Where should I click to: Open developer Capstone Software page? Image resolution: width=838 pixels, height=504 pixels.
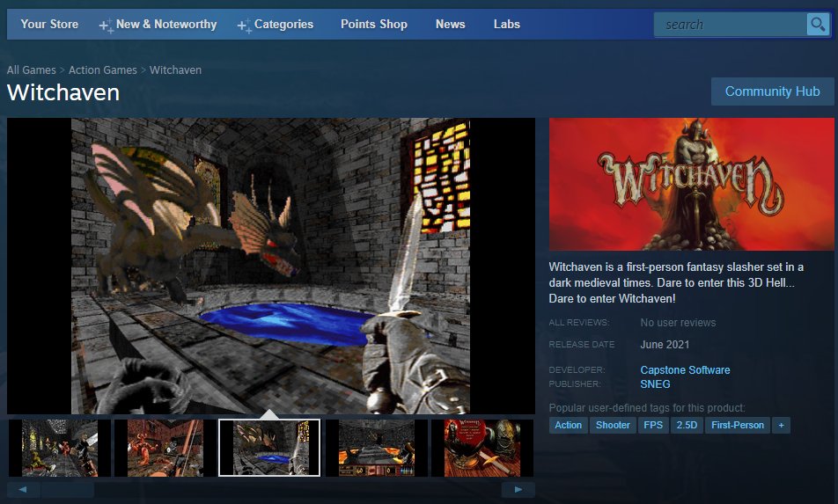[685, 370]
